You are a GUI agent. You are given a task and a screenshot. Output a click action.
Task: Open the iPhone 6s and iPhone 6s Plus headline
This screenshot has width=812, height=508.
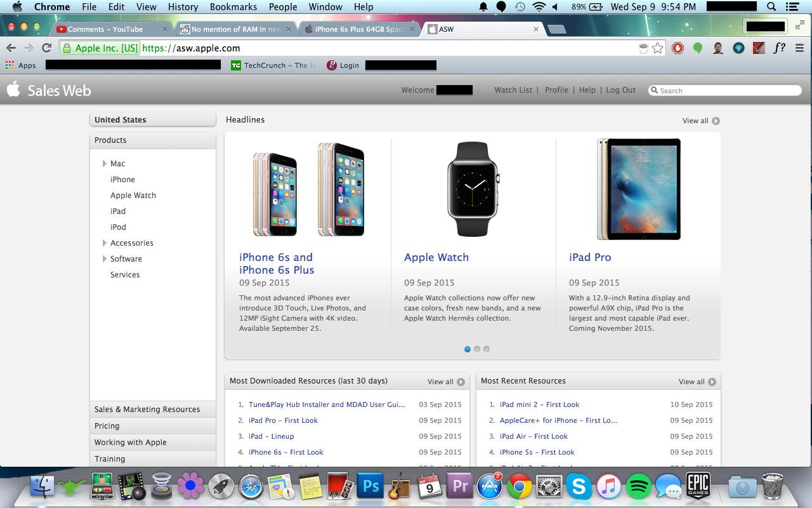pos(277,264)
